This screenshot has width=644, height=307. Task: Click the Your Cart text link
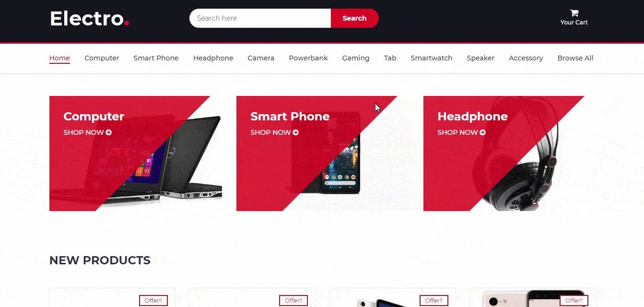coord(574,23)
